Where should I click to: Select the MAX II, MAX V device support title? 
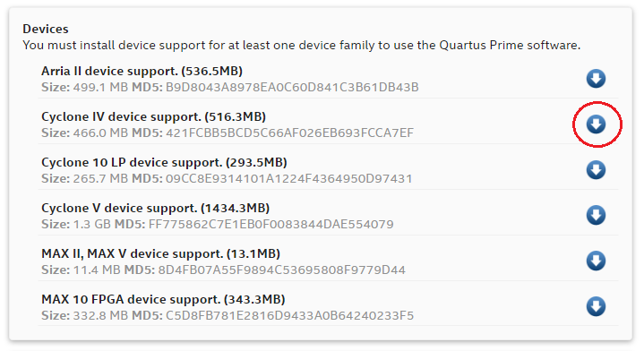(160, 253)
